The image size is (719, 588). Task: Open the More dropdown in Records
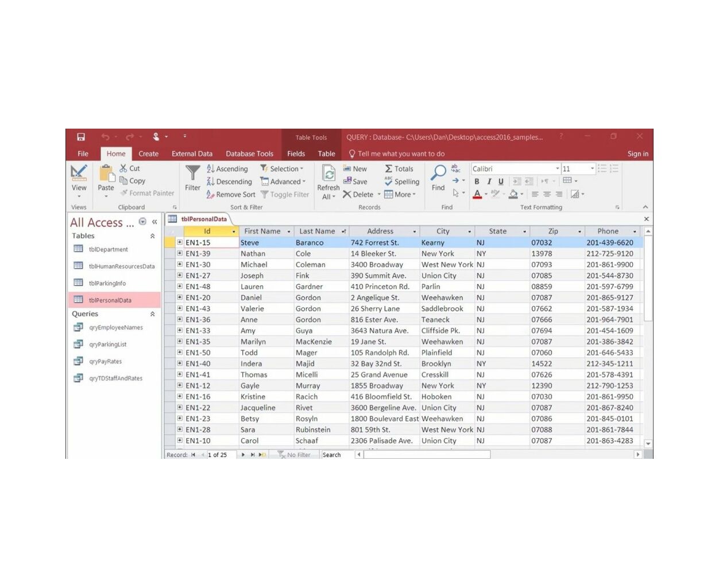click(x=400, y=195)
